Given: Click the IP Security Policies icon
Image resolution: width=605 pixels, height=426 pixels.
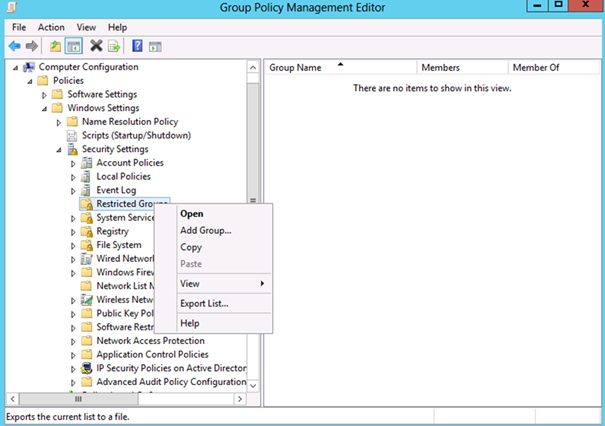Looking at the screenshot, I should (x=87, y=368).
